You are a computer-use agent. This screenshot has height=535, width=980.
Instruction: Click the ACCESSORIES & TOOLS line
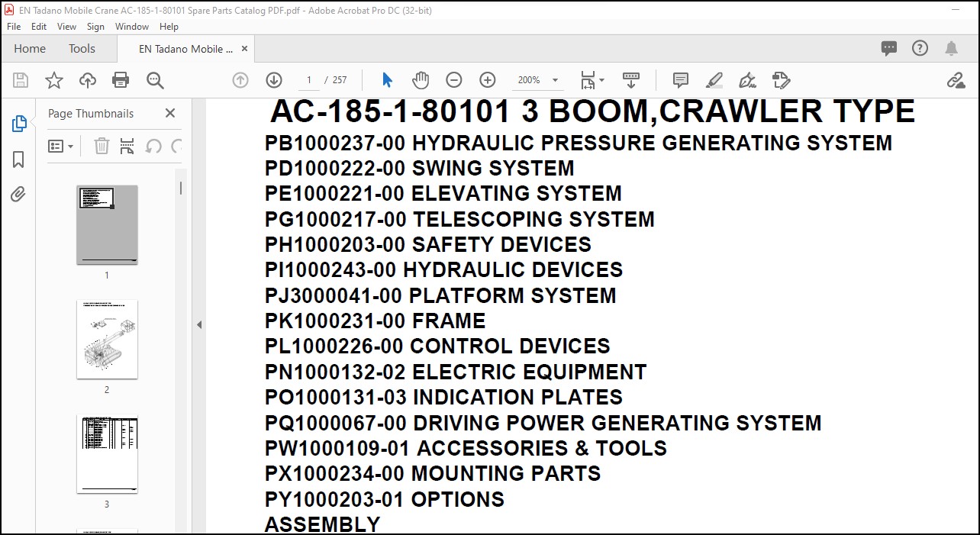466,448
